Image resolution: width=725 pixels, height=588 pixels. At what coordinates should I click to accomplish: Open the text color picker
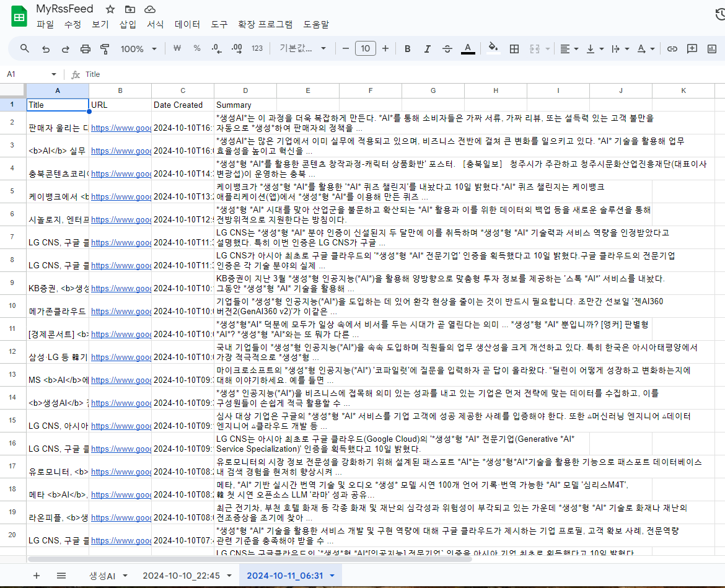coord(468,48)
